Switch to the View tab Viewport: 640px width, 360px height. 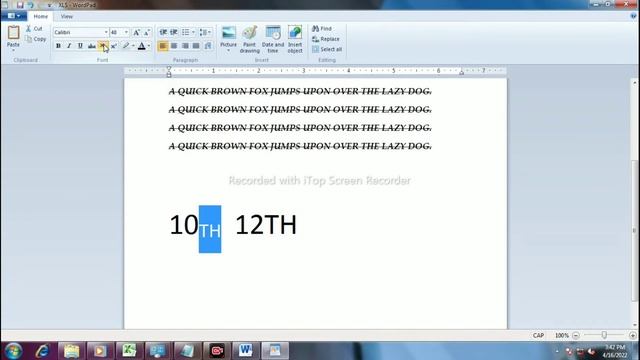(67, 17)
